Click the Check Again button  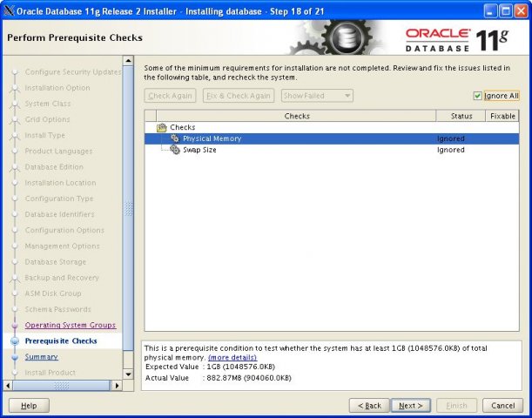click(170, 96)
